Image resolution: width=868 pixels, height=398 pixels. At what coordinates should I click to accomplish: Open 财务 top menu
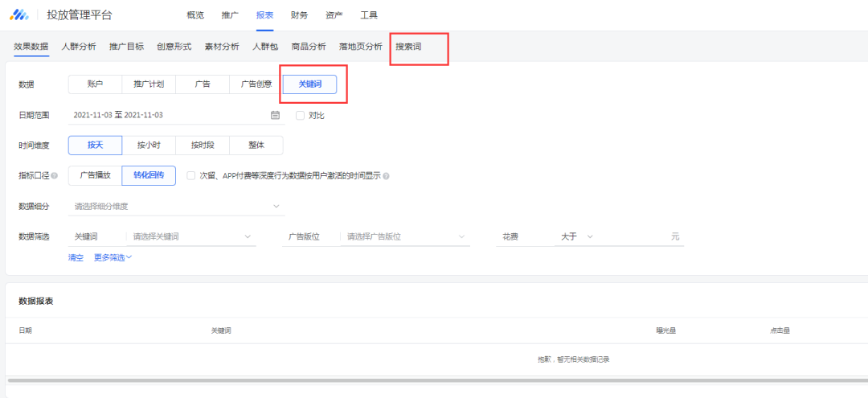point(299,15)
